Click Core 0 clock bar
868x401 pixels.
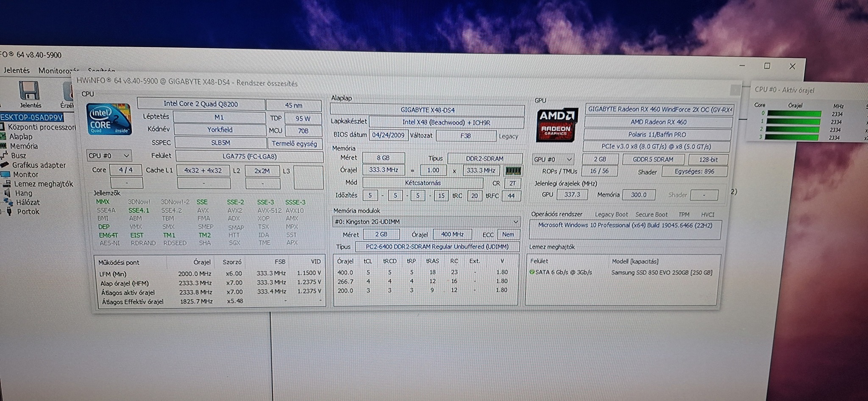[x=794, y=114]
